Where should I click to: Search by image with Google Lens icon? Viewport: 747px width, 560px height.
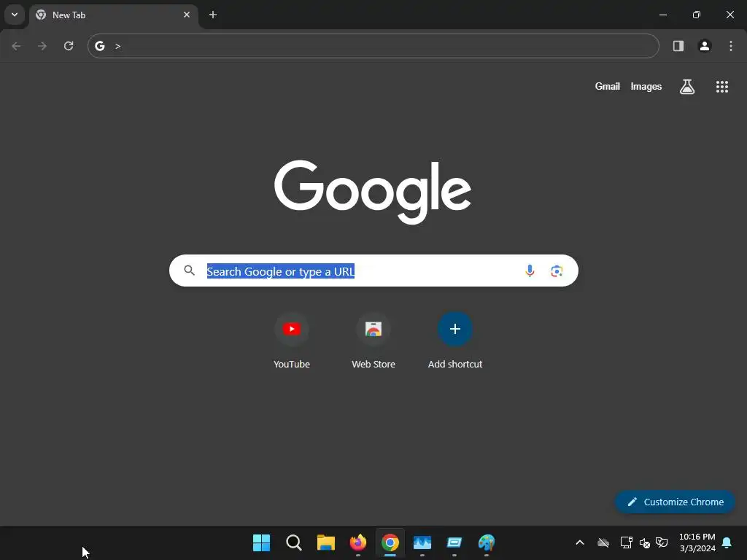557,271
